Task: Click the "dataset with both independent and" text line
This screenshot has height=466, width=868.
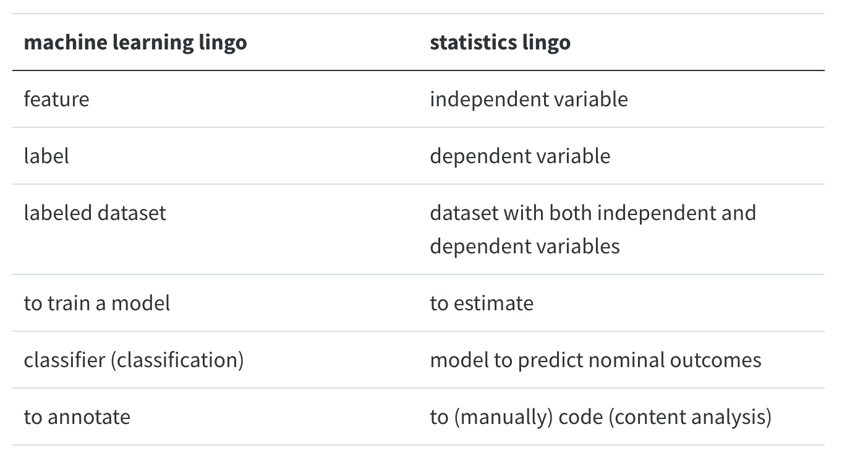Action: [x=592, y=213]
